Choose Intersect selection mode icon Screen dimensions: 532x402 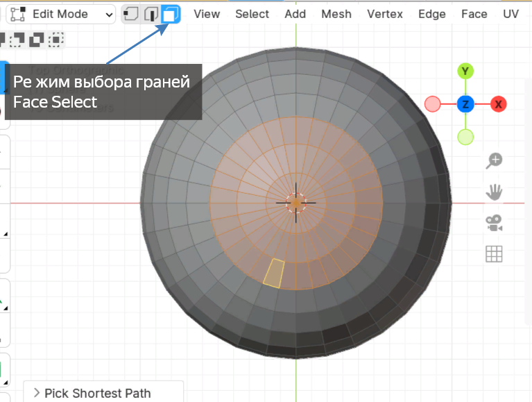(x=56, y=40)
